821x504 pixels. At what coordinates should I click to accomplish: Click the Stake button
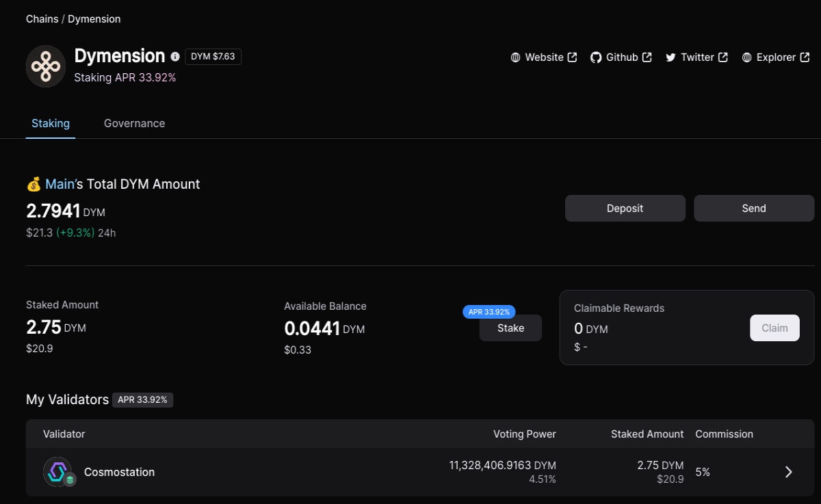click(x=510, y=328)
